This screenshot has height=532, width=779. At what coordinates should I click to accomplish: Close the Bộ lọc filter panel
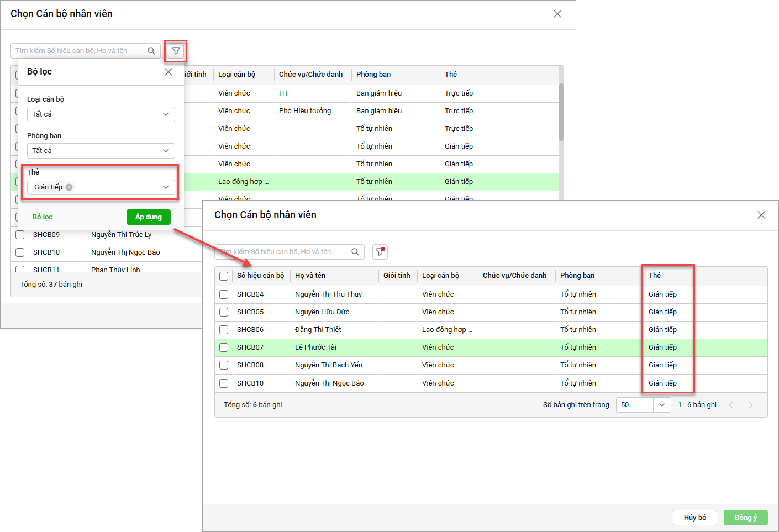pyautogui.click(x=169, y=72)
